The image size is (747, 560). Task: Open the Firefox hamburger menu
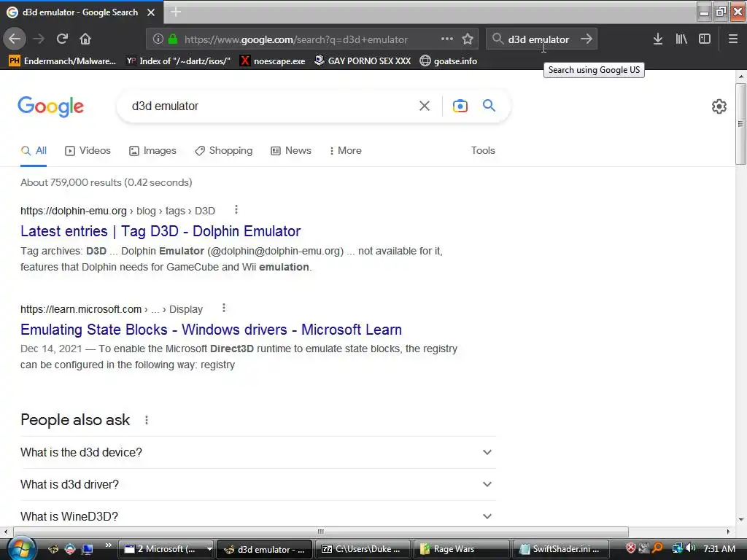(733, 39)
